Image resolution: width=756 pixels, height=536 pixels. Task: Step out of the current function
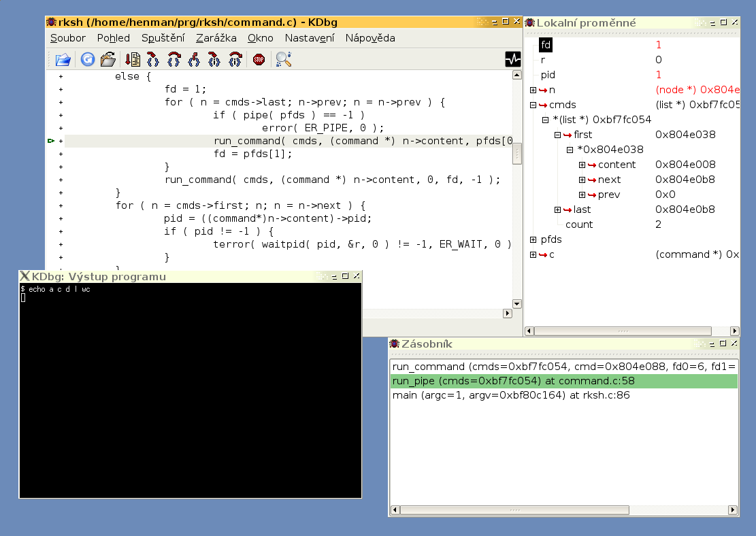coord(194,59)
